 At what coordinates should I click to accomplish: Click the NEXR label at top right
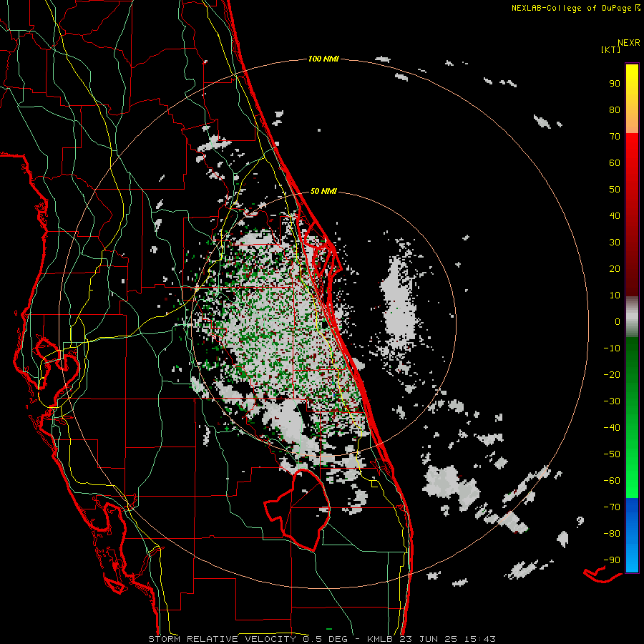click(629, 43)
